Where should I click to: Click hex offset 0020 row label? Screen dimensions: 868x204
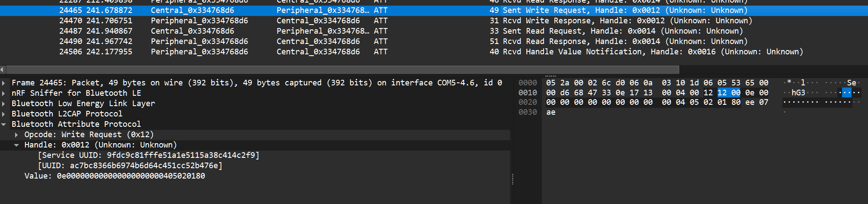click(x=528, y=102)
